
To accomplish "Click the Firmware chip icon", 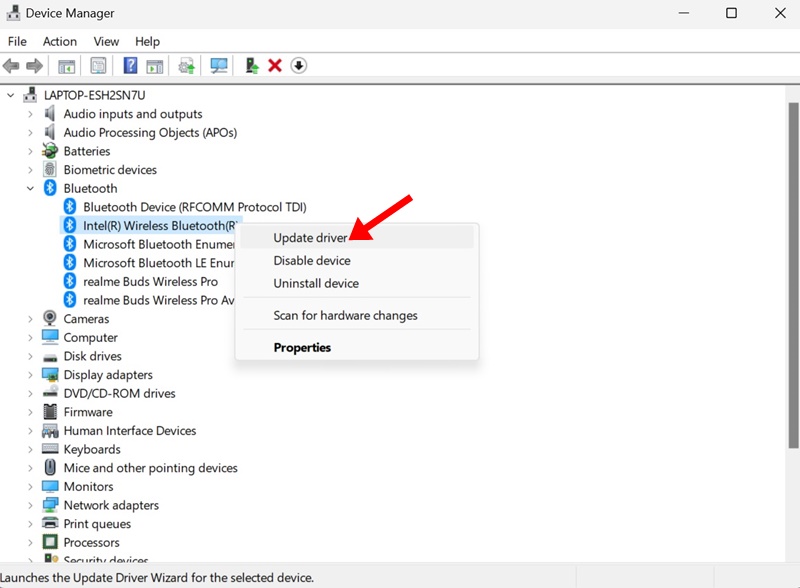I will (x=50, y=411).
